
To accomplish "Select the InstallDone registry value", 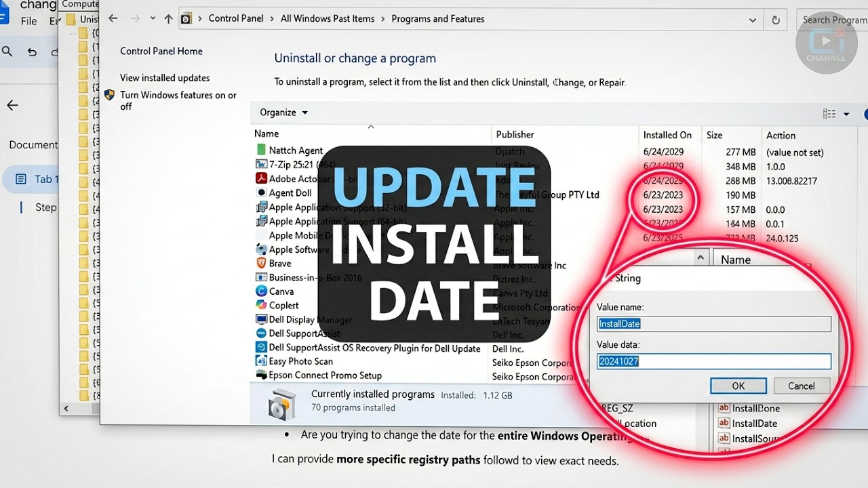I will click(x=749, y=408).
